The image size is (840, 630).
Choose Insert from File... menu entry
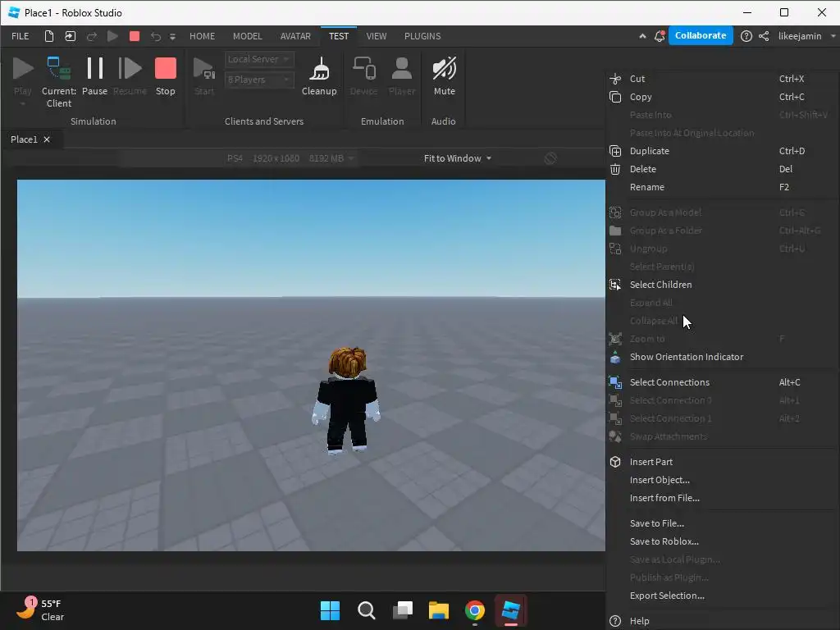coord(723,498)
